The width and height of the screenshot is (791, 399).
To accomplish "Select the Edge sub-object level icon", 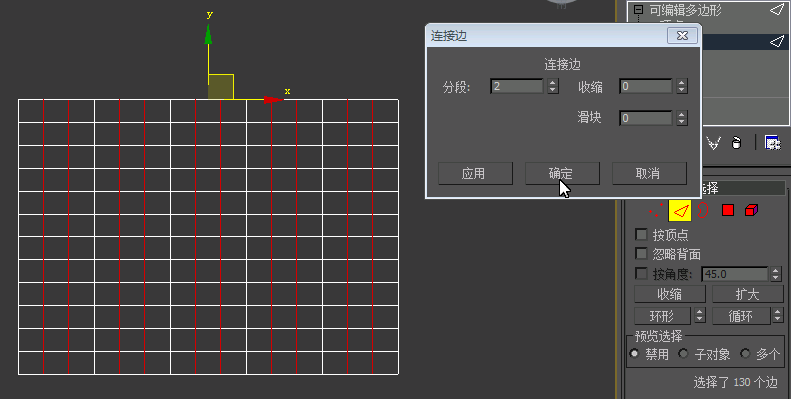I will [x=680, y=210].
